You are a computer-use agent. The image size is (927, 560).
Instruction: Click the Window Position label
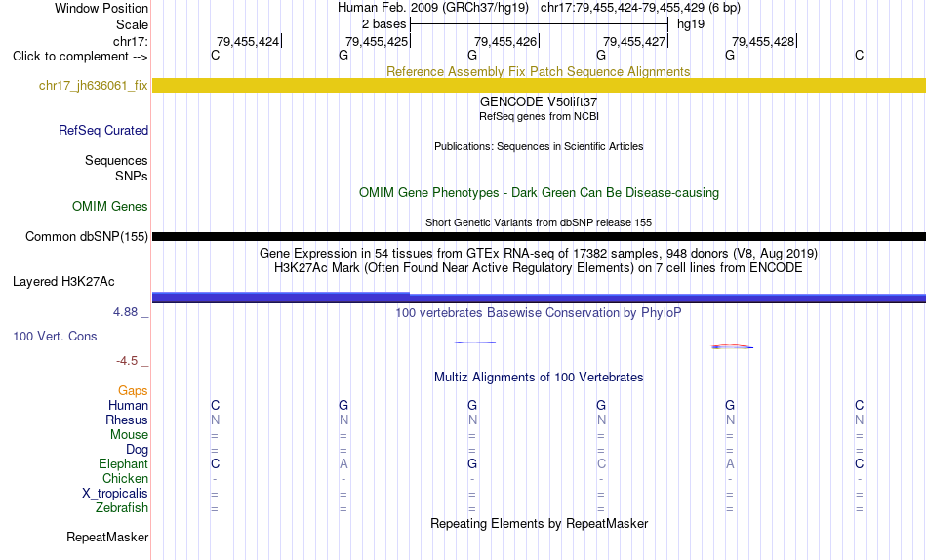click(101, 8)
